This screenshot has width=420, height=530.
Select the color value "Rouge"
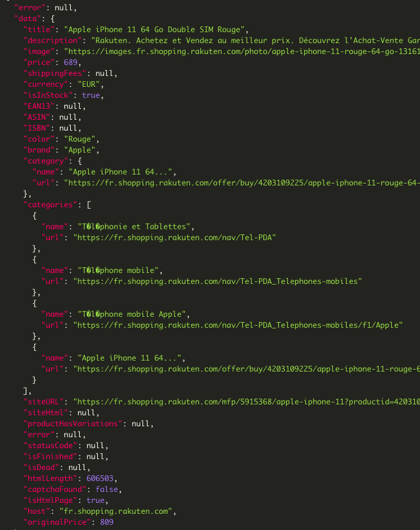[x=80, y=139]
